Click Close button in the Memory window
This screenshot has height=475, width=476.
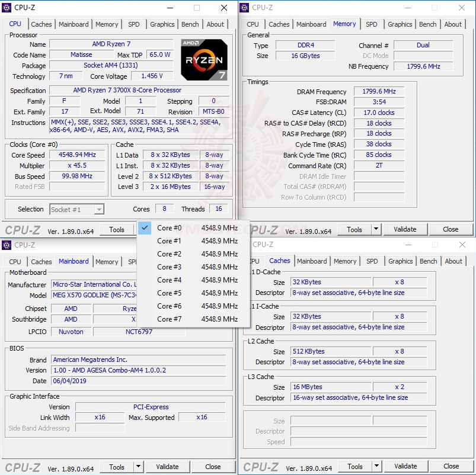(x=451, y=229)
